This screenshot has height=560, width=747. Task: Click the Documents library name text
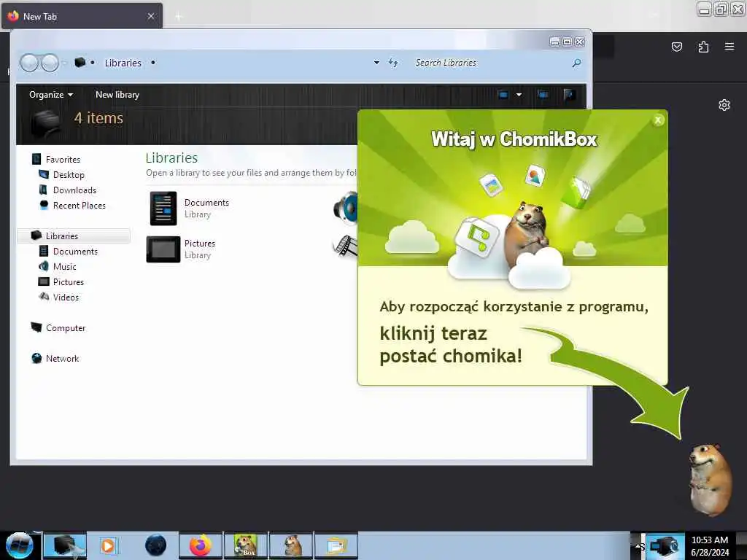[x=206, y=203]
